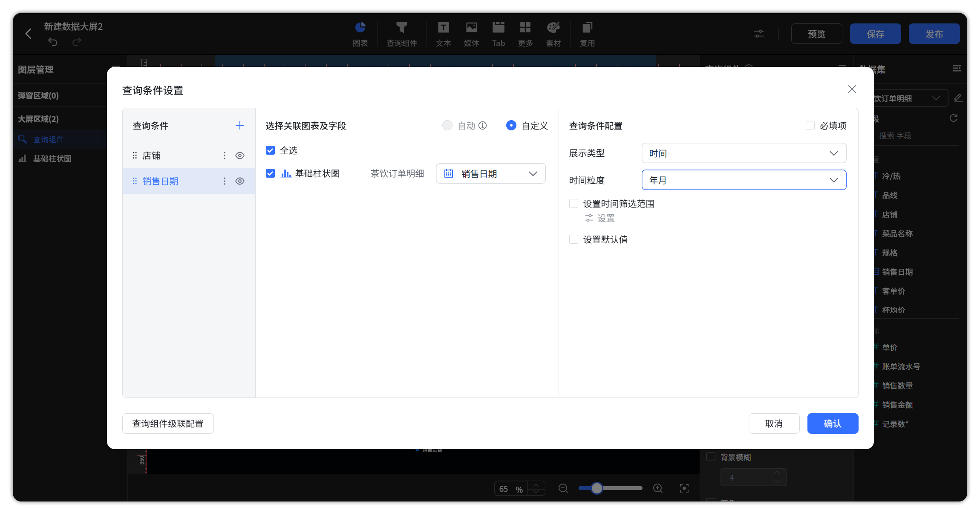Select 销售日期 in query condition list
The image size is (980, 510).
tap(189, 181)
